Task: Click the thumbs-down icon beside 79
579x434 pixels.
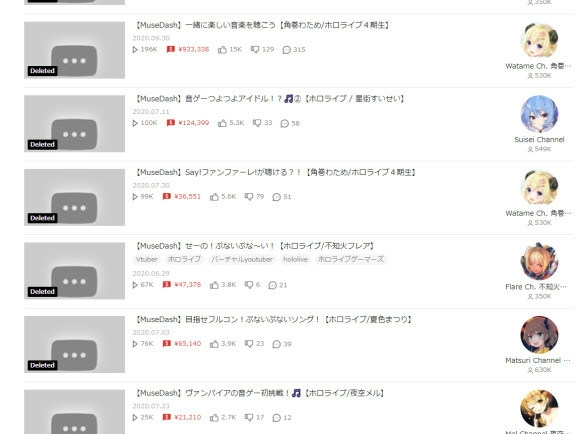Action: (x=249, y=197)
